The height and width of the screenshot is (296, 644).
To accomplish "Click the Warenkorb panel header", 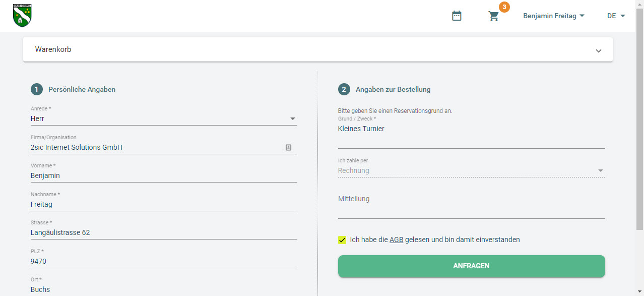I will coord(302,50).
